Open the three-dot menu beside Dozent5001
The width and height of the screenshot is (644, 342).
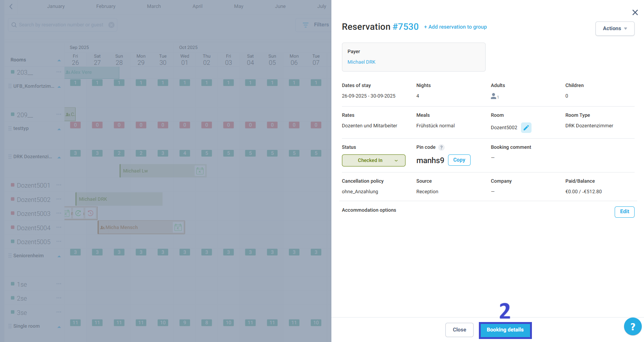coord(59,185)
